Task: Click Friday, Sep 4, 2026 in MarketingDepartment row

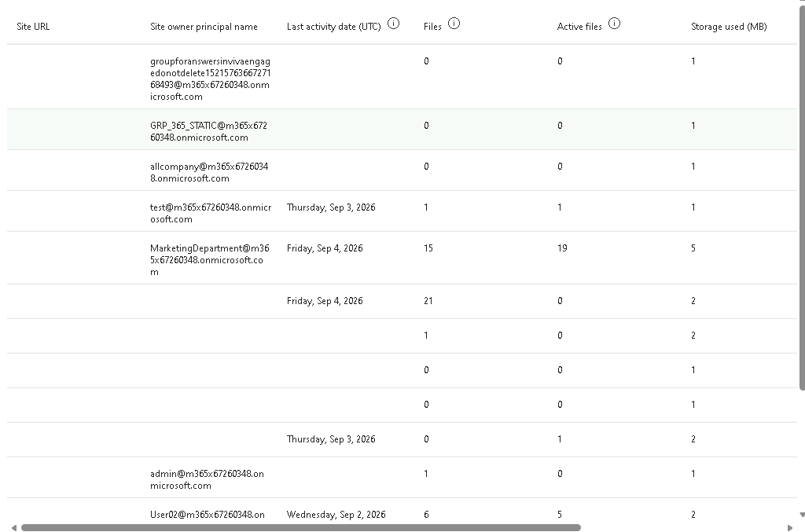Action: click(325, 248)
